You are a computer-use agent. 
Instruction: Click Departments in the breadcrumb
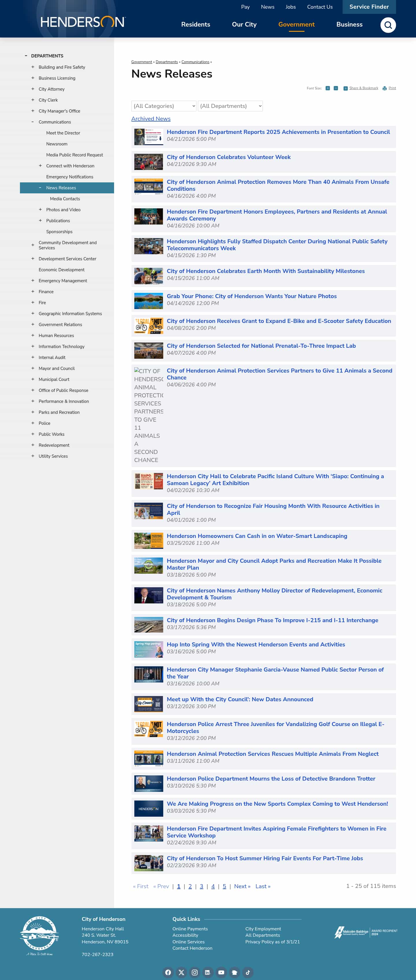[x=166, y=62]
